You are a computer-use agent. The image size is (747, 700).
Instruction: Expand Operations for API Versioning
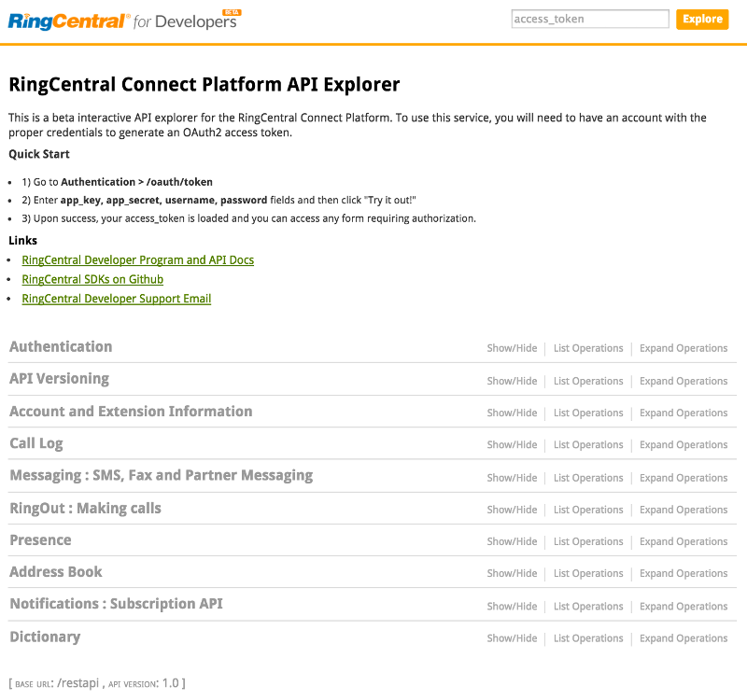coord(684,381)
